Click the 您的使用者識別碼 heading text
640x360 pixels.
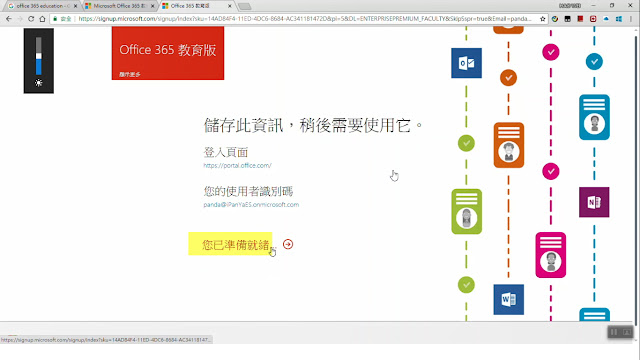pos(248,191)
